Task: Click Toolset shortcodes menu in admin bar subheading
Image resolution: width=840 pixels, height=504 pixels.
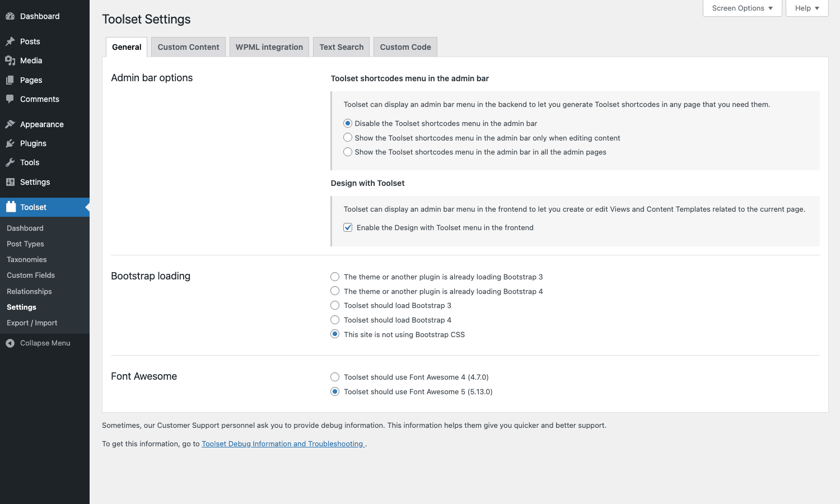Action: [410, 78]
